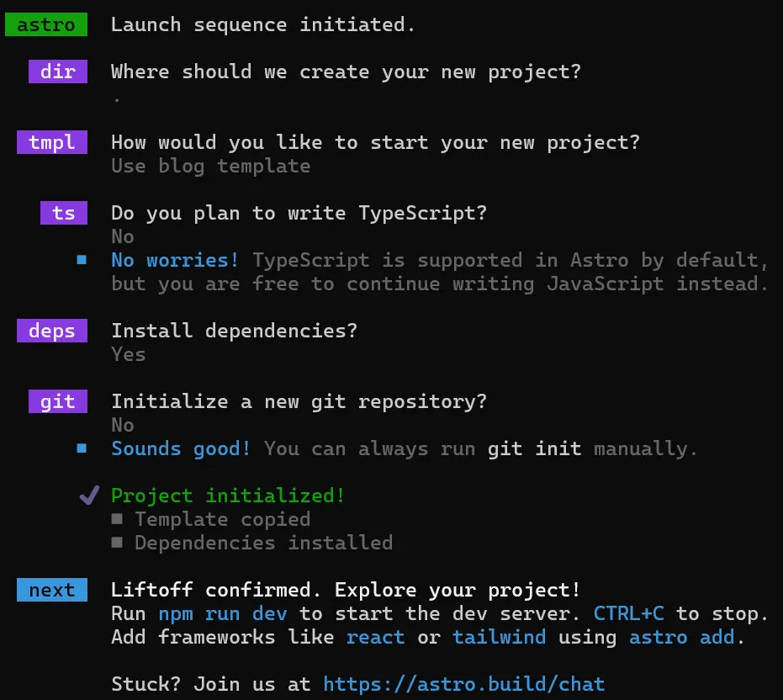Image resolution: width=783 pixels, height=700 pixels.
Task: Select the tmpl step badge
Action: (x=51, y=142)
